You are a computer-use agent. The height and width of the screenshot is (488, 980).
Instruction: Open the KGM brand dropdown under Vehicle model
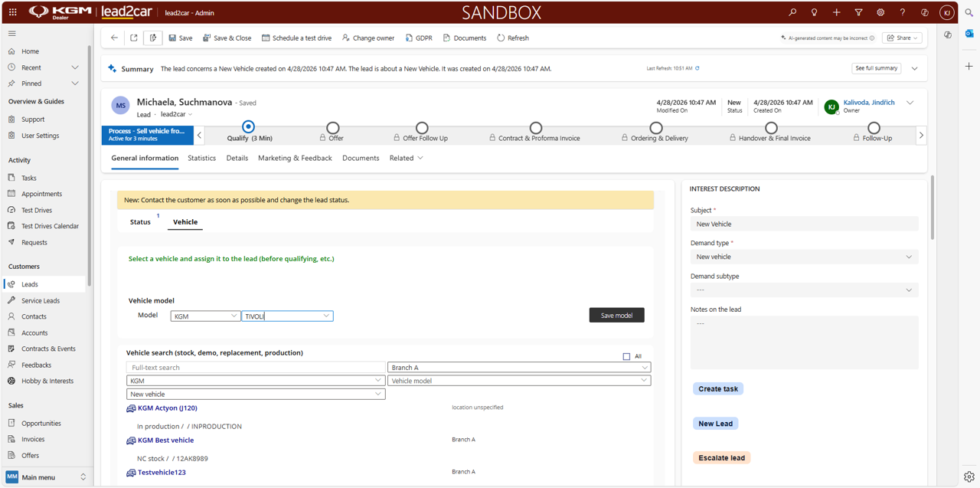point(205,316)
